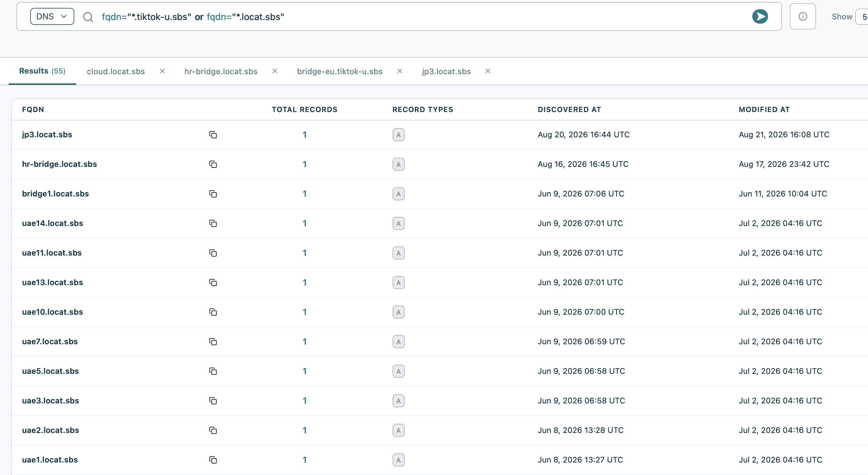
Task: Switch to the cloud.locat.sbs tab
Action: coord(116,71)
